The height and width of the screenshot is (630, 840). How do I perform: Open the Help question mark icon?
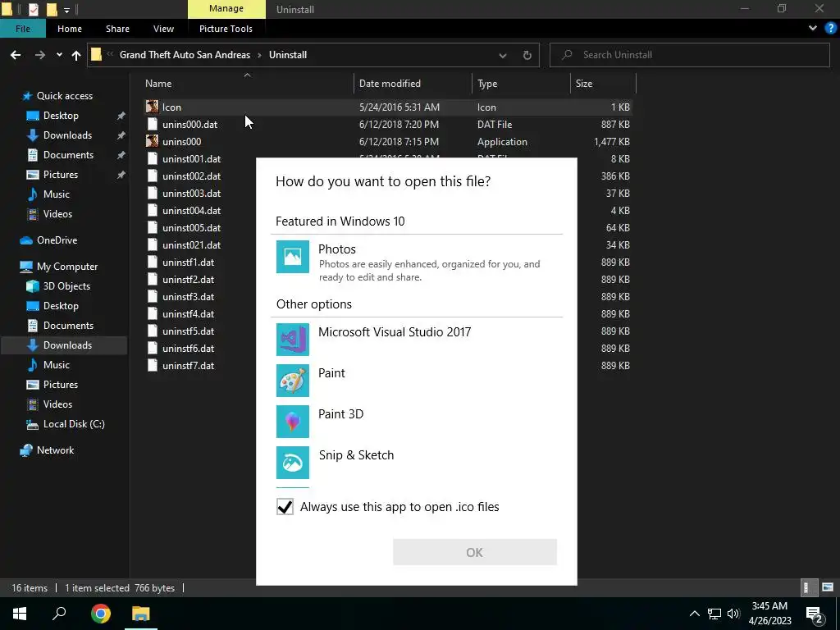[x=831, y=28]
